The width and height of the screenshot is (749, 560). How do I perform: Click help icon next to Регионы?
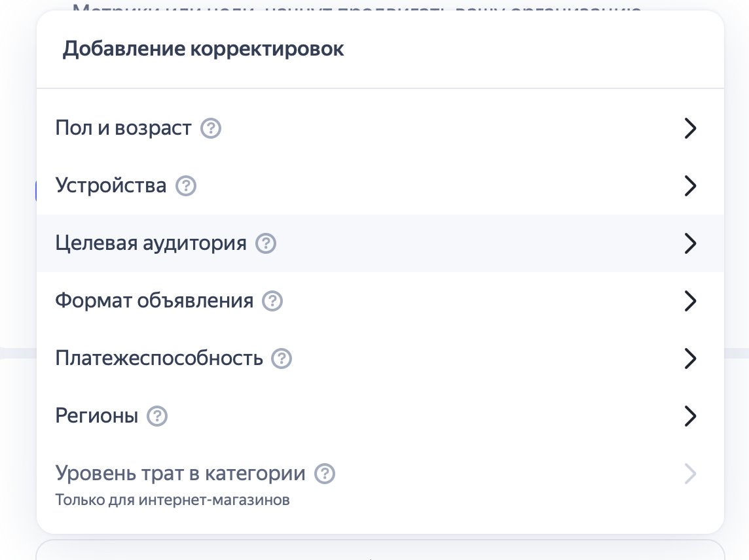[157, 416]
